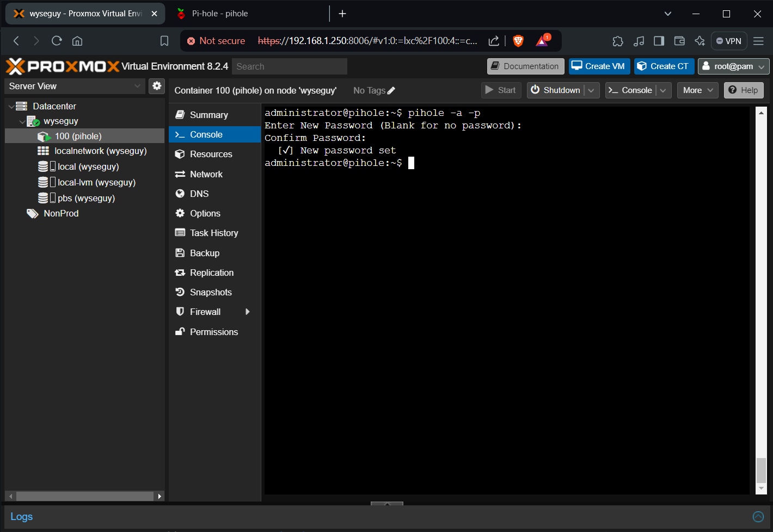Switch to the Pi-hole browser tab

click(x=219, y=14)
